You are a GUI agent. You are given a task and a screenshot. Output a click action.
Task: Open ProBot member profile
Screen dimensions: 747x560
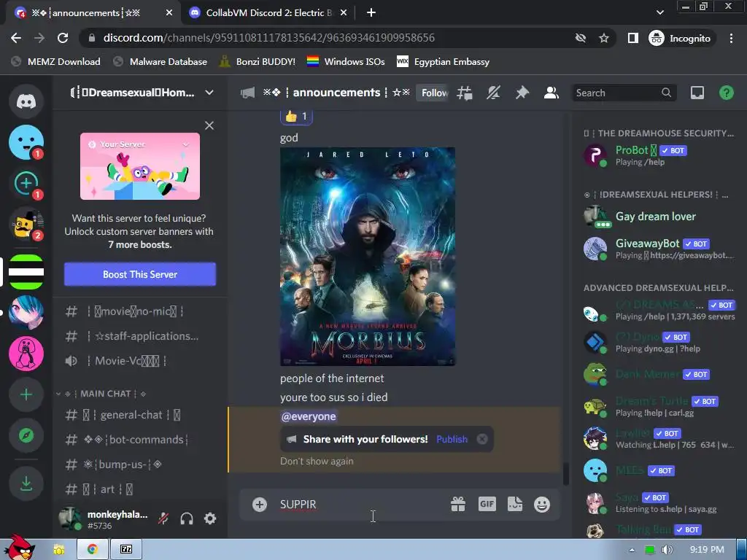pos(659,155)
